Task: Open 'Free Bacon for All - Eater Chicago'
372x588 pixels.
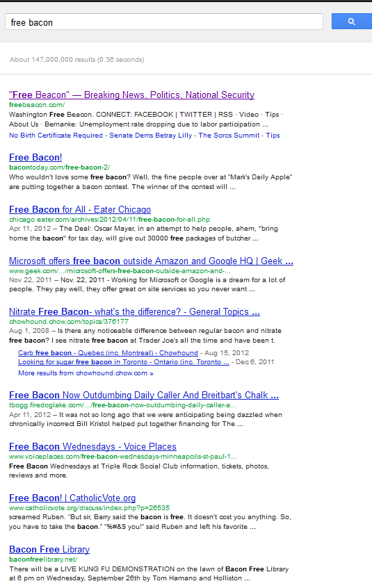Action: (80, 210)
